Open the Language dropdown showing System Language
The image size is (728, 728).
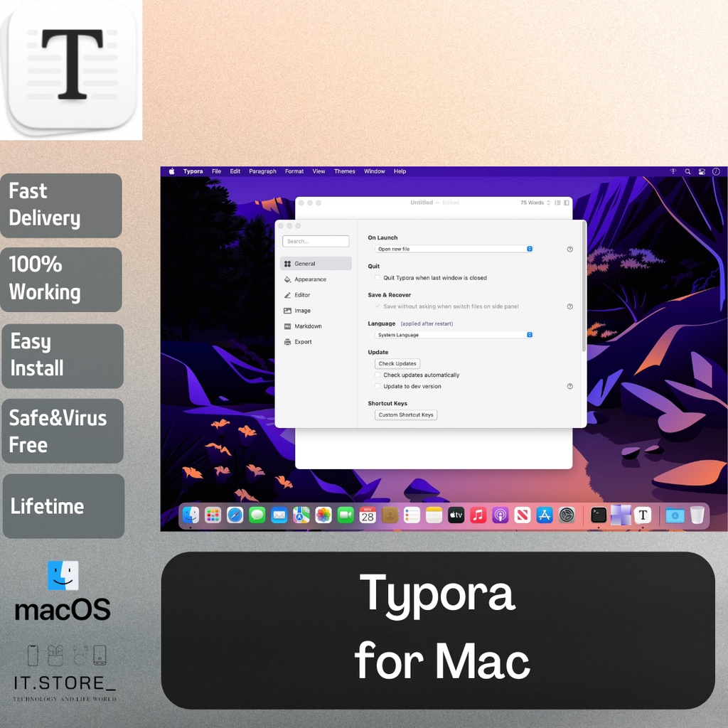click(454, 335)
